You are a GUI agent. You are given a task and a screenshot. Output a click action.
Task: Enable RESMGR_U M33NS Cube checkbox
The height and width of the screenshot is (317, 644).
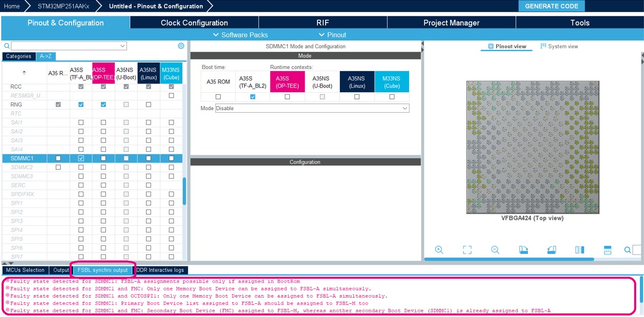[x=171, y=95]
